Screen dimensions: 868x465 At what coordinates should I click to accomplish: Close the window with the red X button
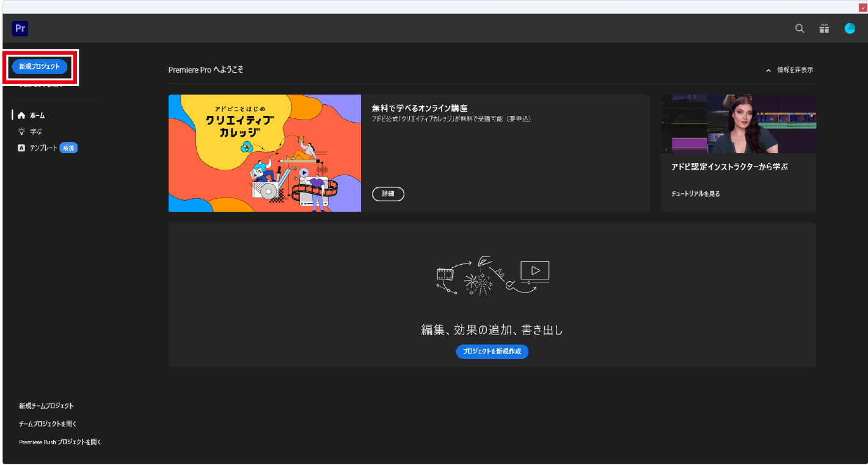pos(863,7)
